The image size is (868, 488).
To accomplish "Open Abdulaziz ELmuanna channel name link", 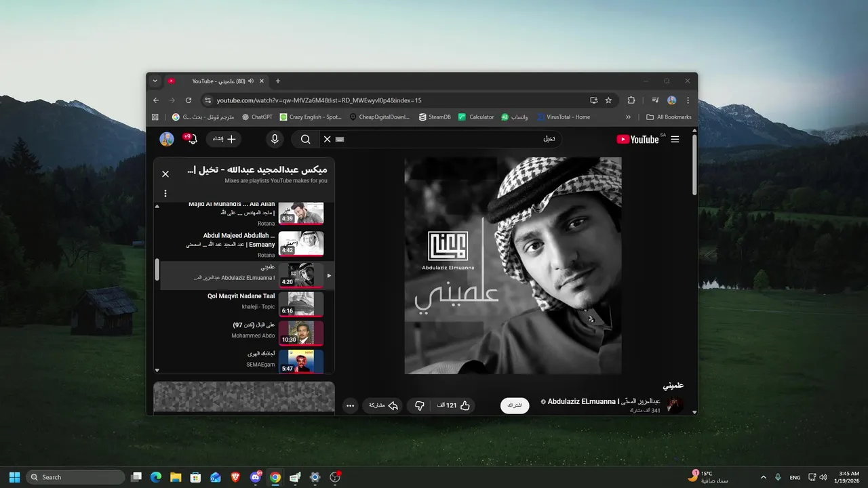I will (604, 402).
